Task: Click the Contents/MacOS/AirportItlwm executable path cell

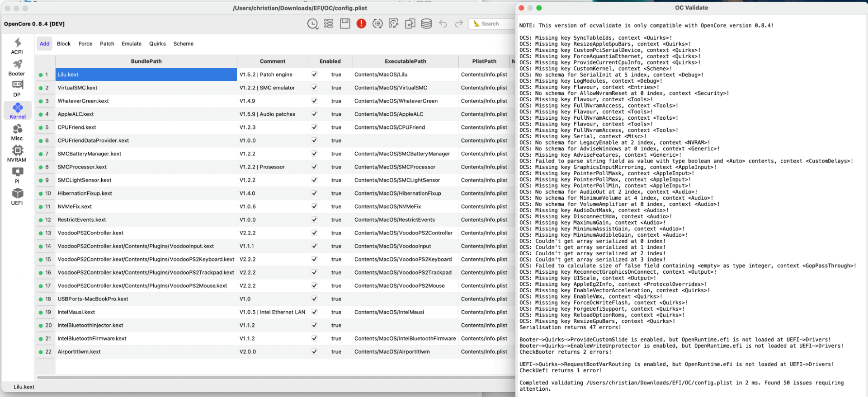Action: point(406,351)
